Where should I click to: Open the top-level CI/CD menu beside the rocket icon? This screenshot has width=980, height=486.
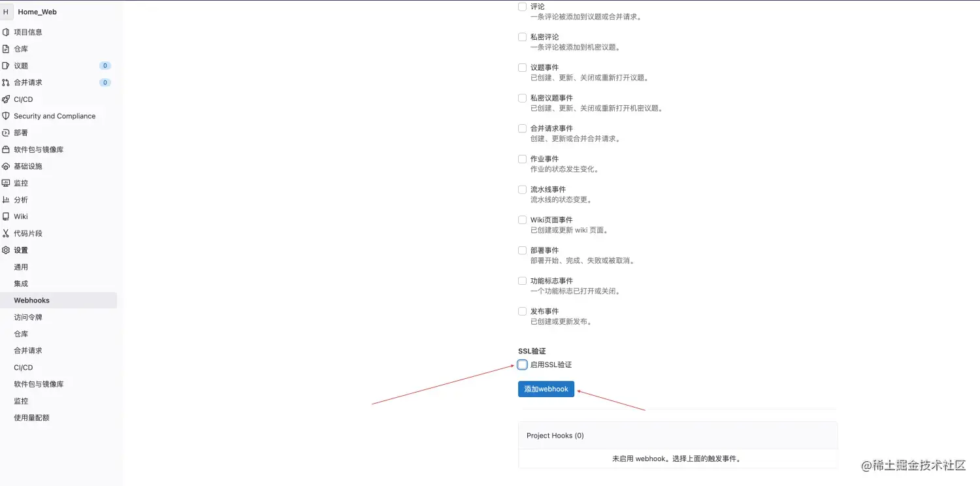coord(23,99)
